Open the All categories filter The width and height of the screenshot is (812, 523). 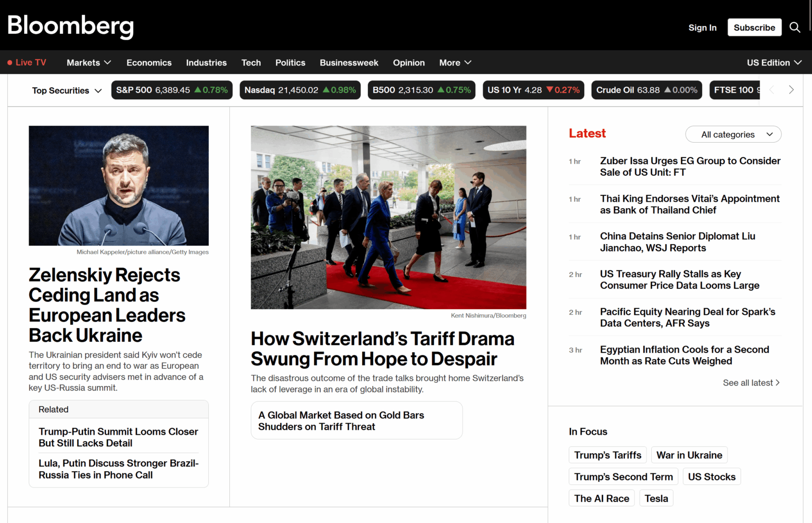pos(733,134)
